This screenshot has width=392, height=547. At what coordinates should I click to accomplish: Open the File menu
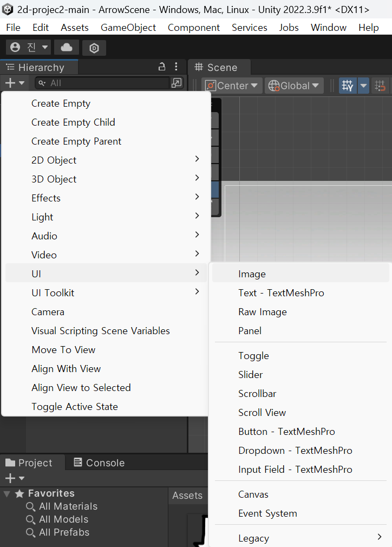(x=13, y=28)
